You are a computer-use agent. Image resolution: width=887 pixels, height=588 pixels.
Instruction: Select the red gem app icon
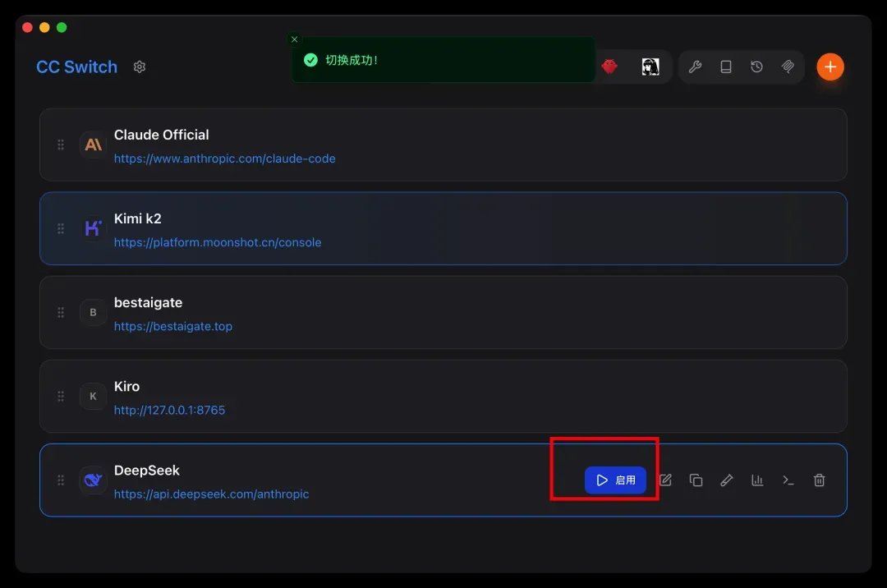(x=609, y=67)
